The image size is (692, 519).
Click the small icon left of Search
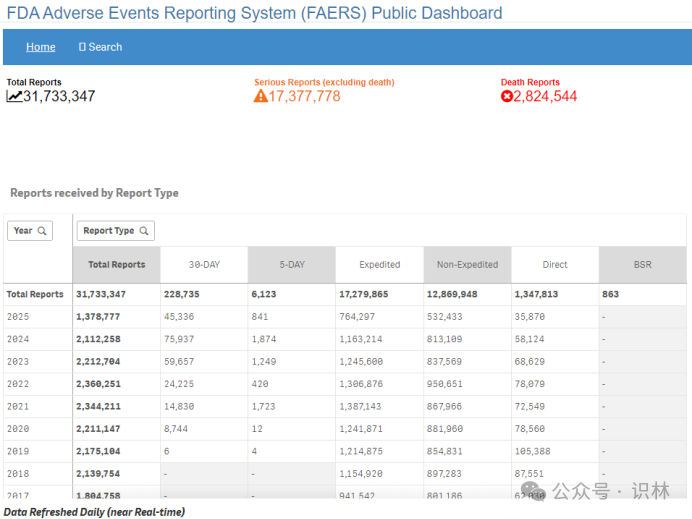(x=82, y=47)
